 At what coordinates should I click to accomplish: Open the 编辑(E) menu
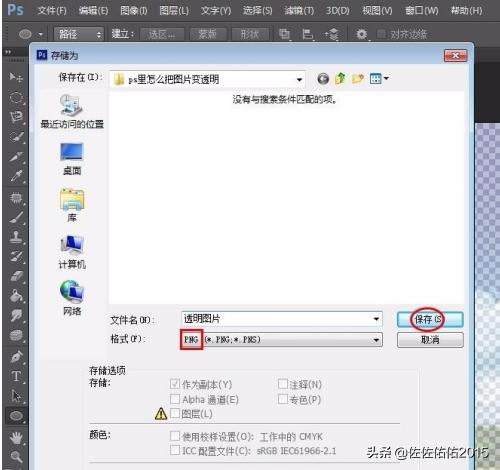click(93, 11)
